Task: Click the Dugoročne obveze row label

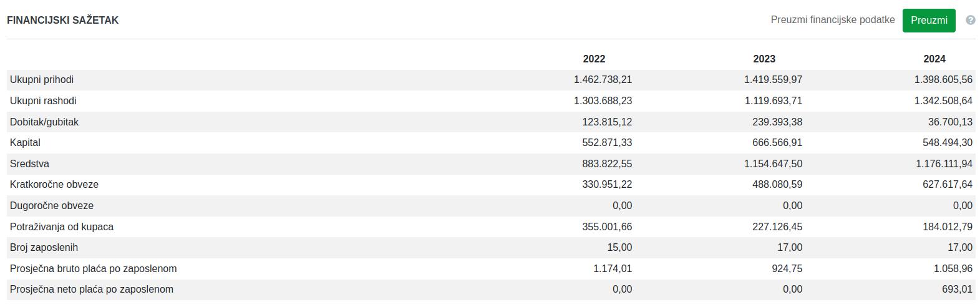Action: [52, 206]
